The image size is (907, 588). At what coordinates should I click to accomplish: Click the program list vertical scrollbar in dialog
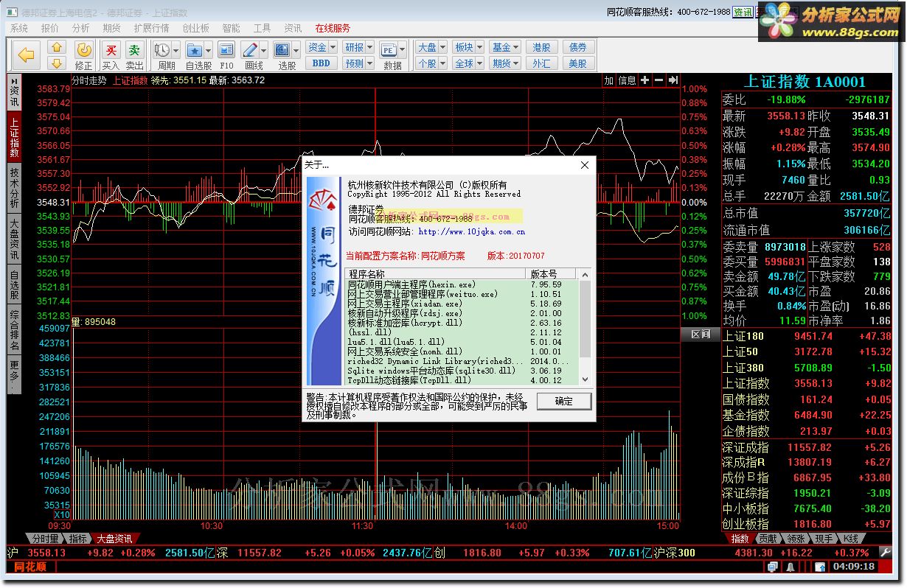coord(585,327)
